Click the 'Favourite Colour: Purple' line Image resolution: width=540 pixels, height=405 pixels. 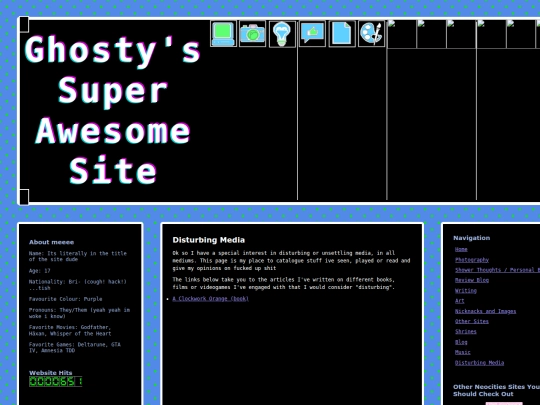[66, 299]
